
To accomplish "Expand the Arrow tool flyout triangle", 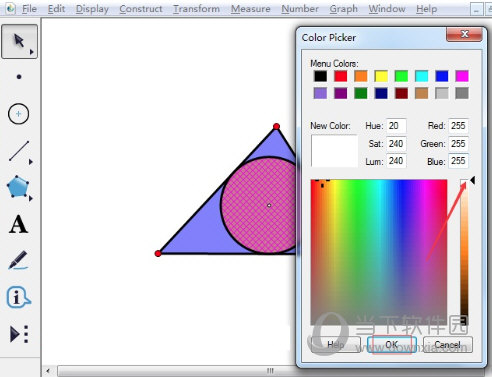I will [x=32, y=52].
